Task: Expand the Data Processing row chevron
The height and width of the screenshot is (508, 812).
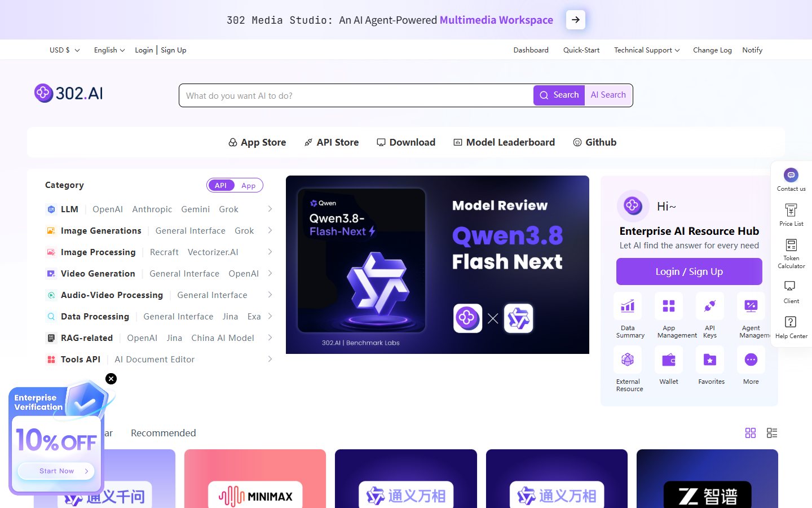Action: coord(270,316)
